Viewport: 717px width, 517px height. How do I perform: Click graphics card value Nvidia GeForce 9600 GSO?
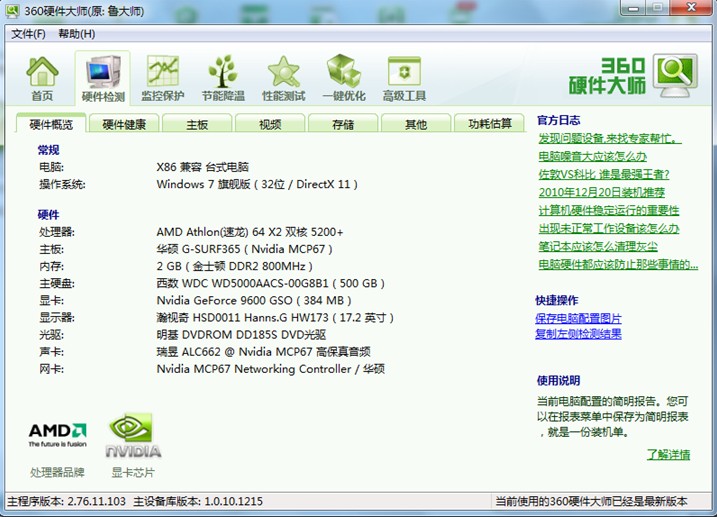[254, 300]
